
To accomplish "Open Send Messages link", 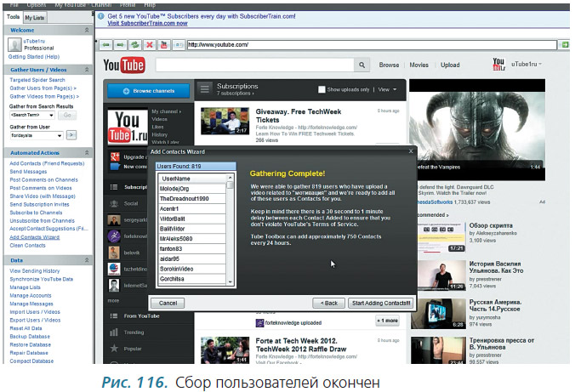I will 28,172.
